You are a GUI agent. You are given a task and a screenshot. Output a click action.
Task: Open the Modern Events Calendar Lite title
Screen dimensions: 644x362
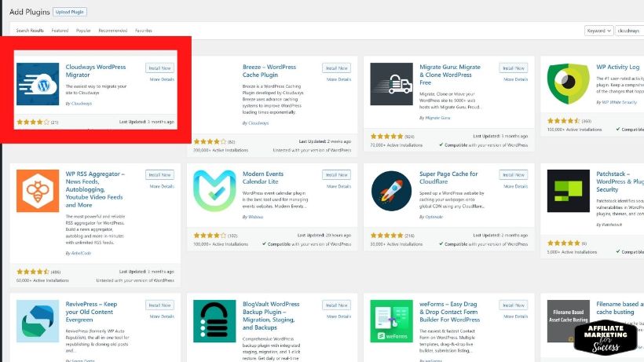(x=263, y=177)
